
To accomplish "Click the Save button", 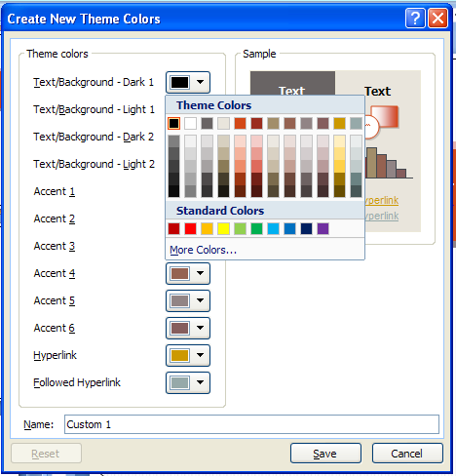I will (325, 454).
